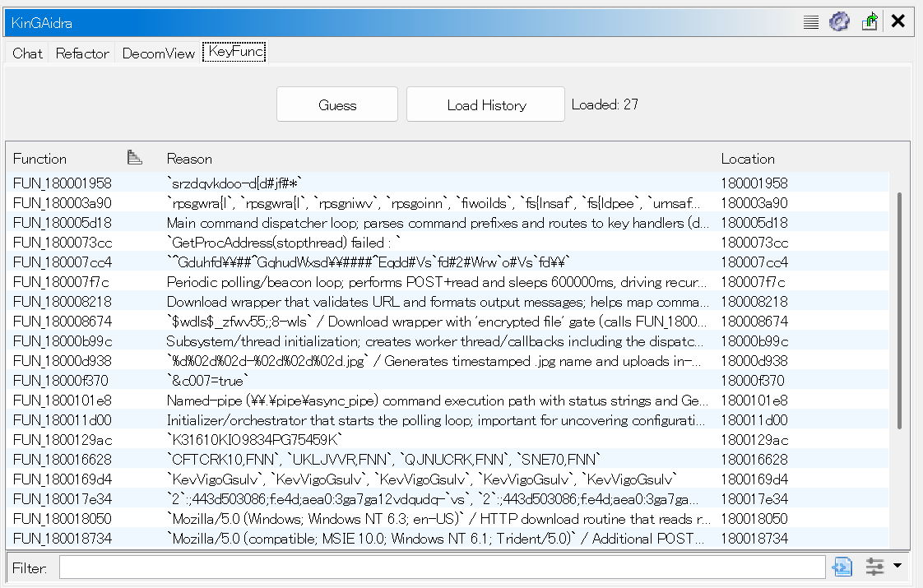
Task: Click the reason `&c007=true`
Action: 208,380
